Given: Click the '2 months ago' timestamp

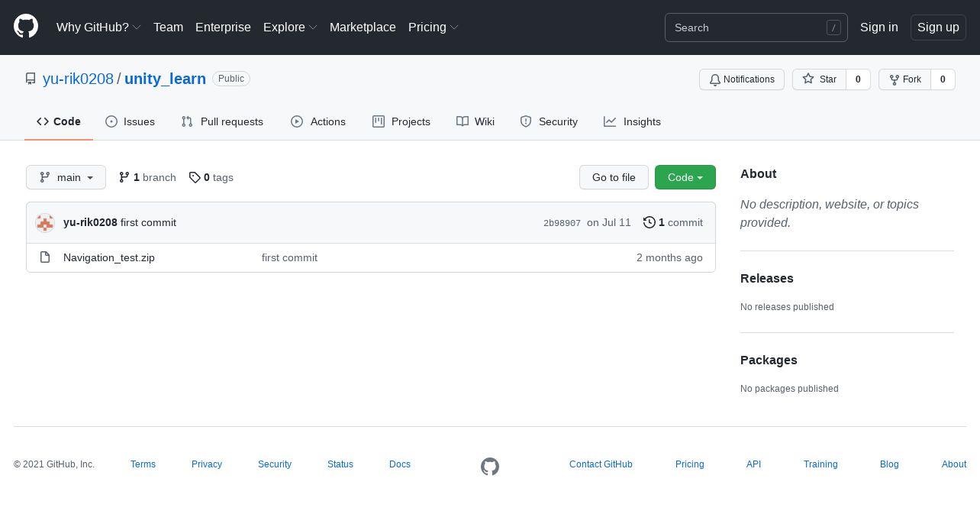Looking at the screenshot, I should click(669, 257).
